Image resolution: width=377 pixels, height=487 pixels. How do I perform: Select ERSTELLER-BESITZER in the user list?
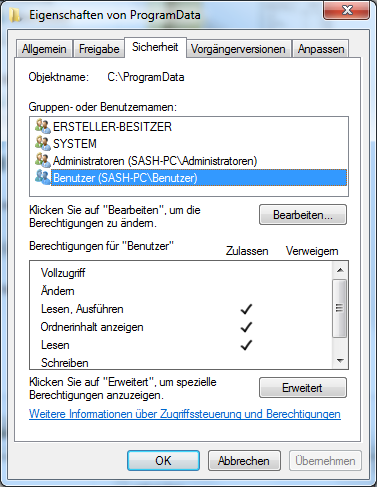point(112,127)
